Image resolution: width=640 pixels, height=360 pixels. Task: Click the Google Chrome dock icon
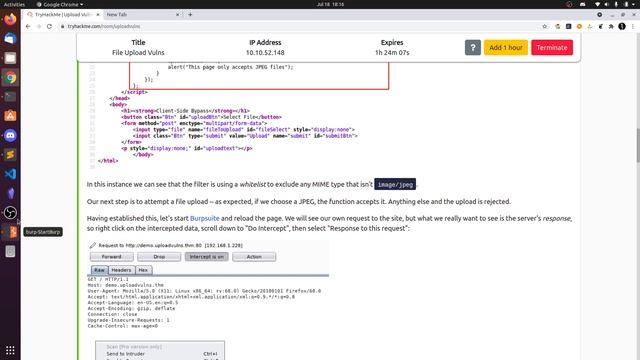coord(10,77)
